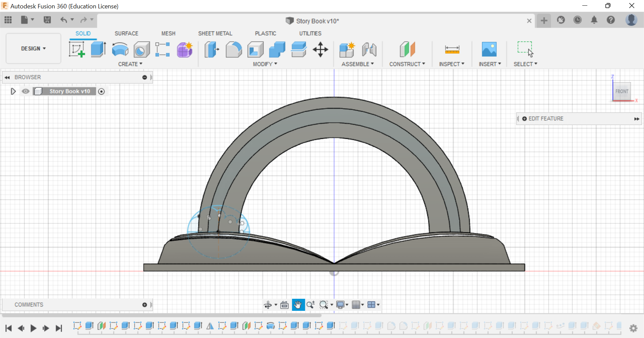Select the Shell tool icon
The height and width of the screenshot is (338, 644).
point(255,50)
